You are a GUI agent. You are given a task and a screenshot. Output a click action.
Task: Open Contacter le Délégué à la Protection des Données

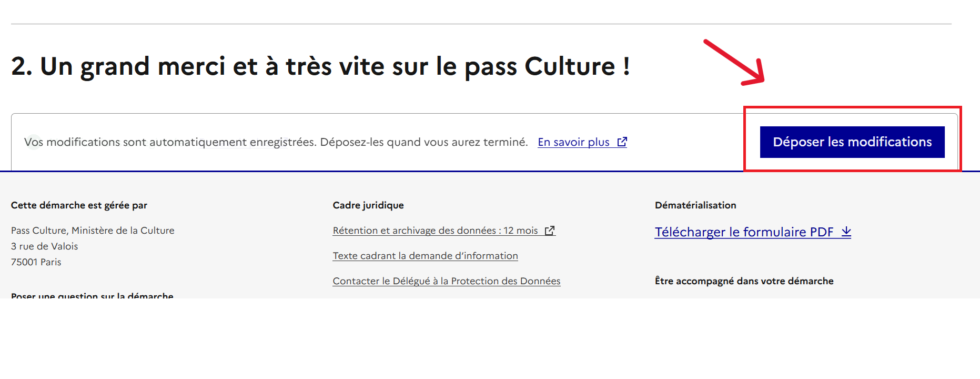pyautogui.click(x=447, y=281)
